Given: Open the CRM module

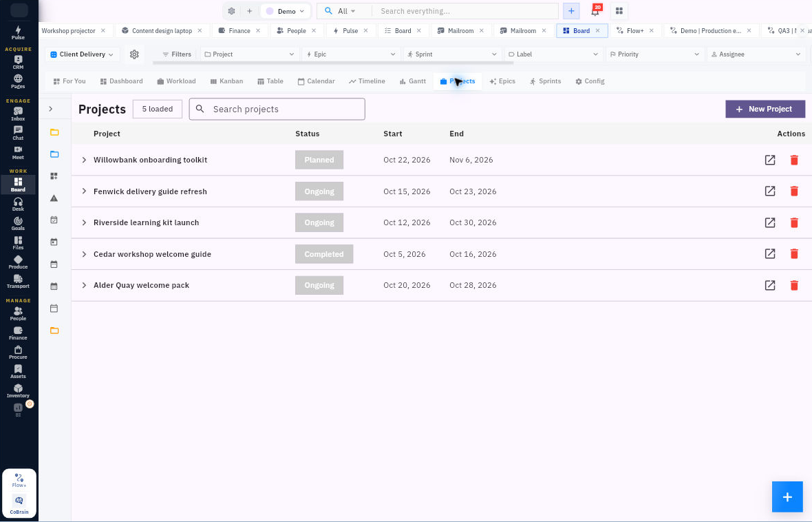Looking at the screenshot, I should pos(18,62).
